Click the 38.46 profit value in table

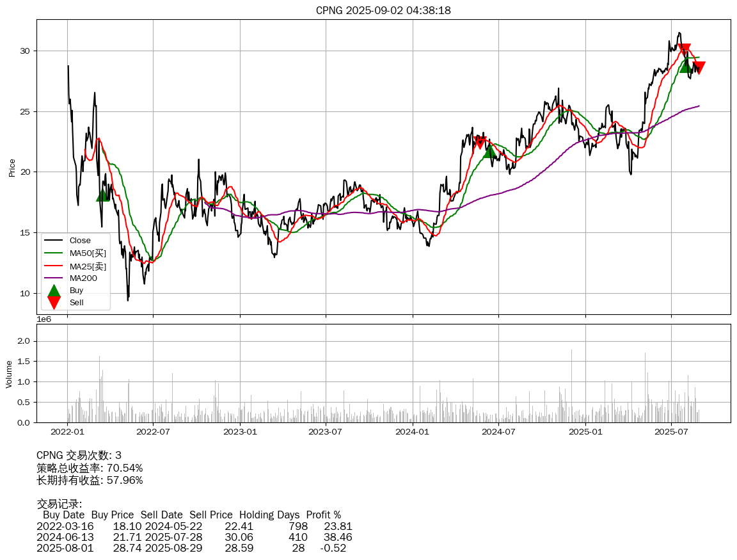(x=338, y=537)
